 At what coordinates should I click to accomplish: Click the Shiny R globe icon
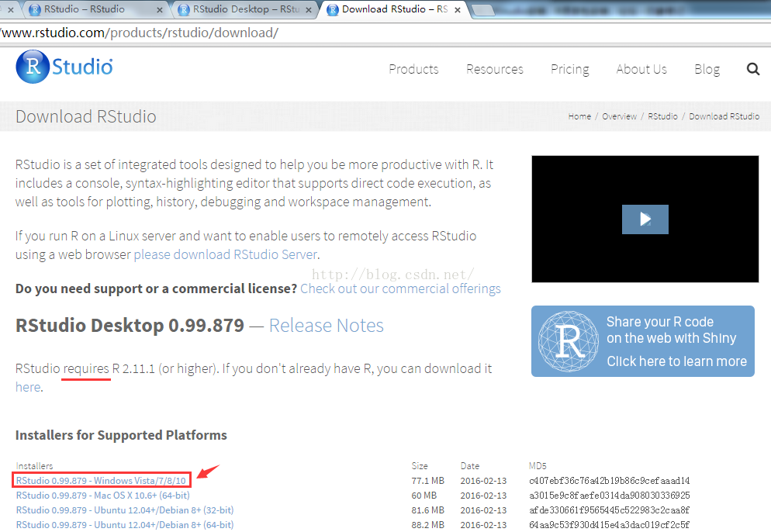tap(569, 341)
